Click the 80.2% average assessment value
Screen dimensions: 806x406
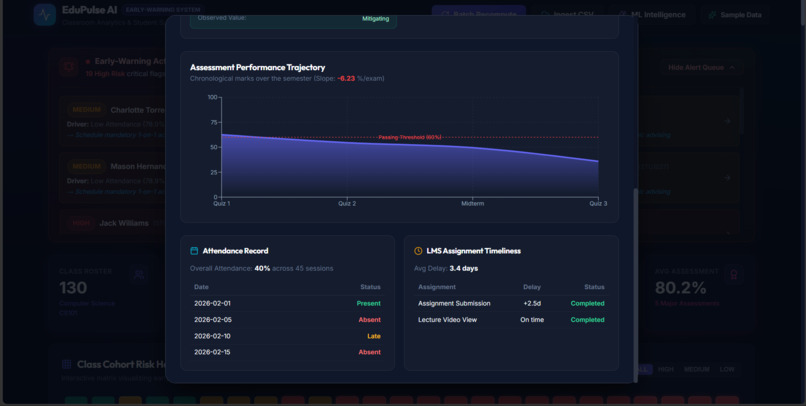coord(681,288)
